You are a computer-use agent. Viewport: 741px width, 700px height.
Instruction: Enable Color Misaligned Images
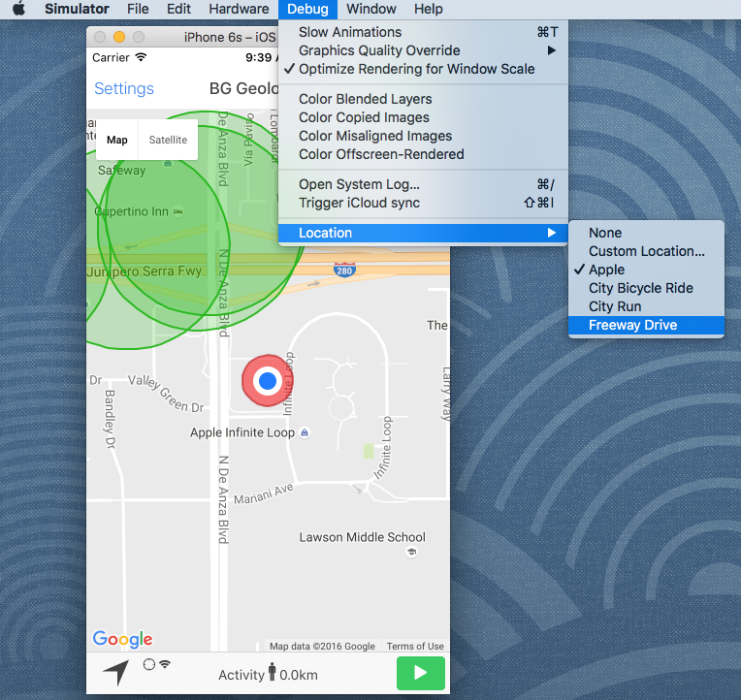tap(423, 136)
